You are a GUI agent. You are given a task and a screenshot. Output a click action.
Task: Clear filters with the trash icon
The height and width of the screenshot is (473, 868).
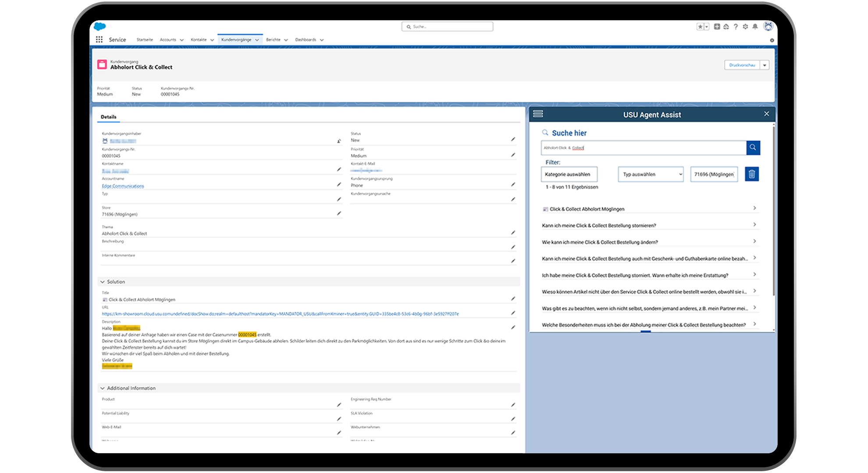point(752,174)
